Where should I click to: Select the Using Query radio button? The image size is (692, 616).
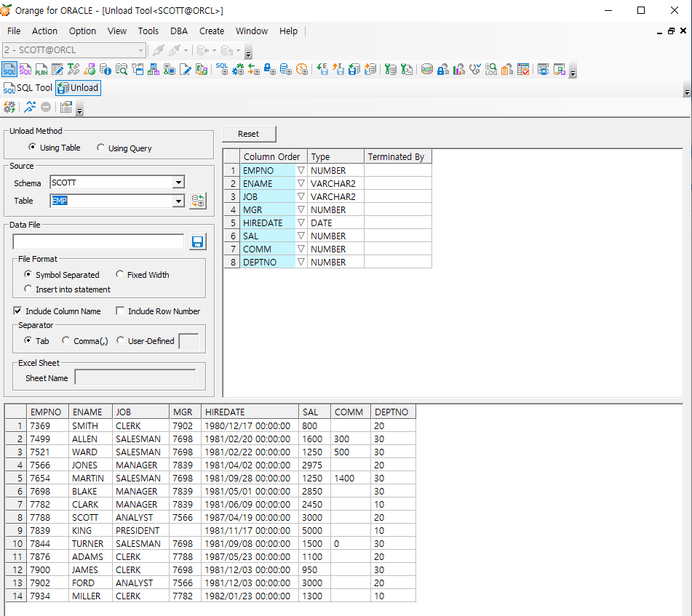coord(100,148)
